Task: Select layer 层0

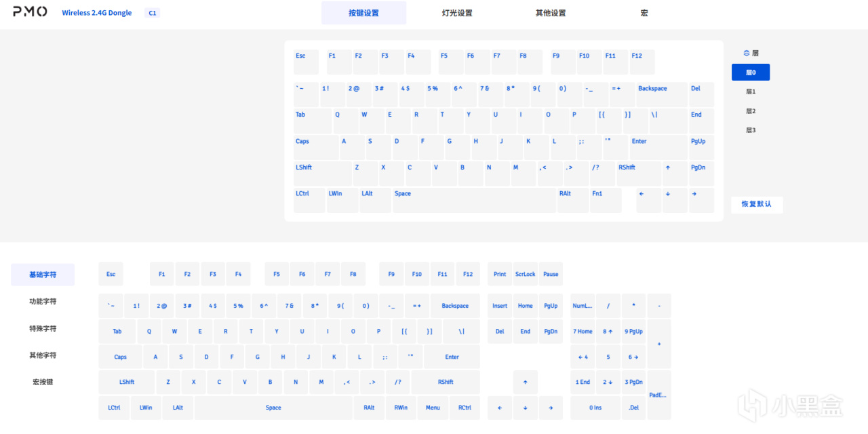Action: pos(751,72)
